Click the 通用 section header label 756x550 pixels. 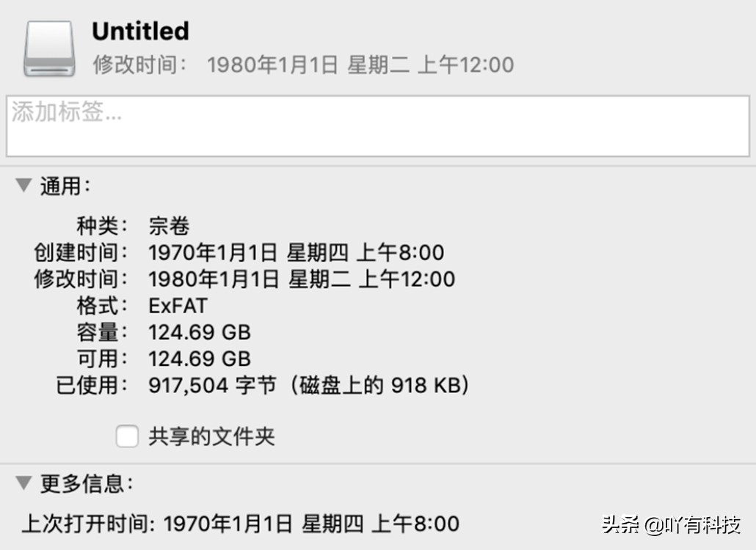coord(65,186)
